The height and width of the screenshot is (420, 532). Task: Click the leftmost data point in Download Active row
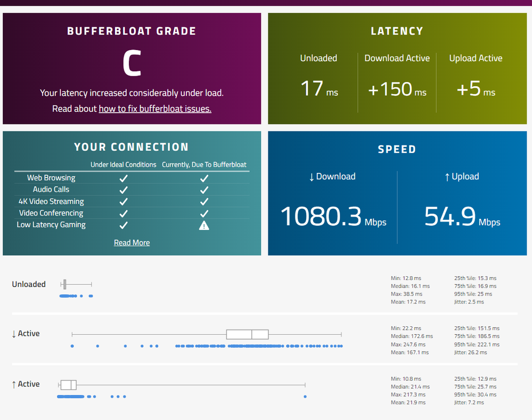pyautogui.click(x=72, y=347)
